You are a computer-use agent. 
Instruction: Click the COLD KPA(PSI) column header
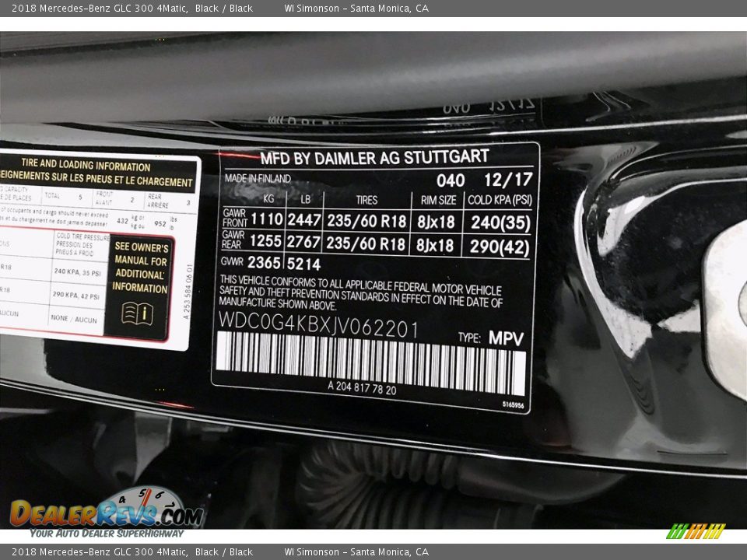pyautogui.click(x=500, y=200)
